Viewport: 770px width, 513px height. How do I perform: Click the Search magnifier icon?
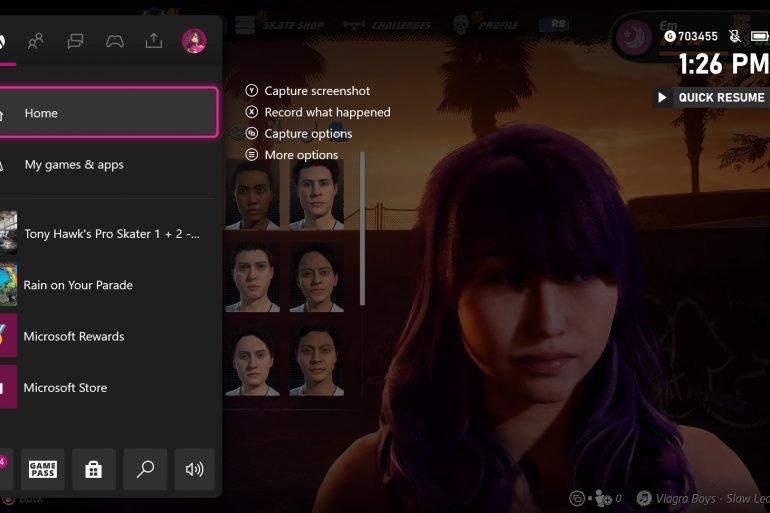tap(145, 469)
